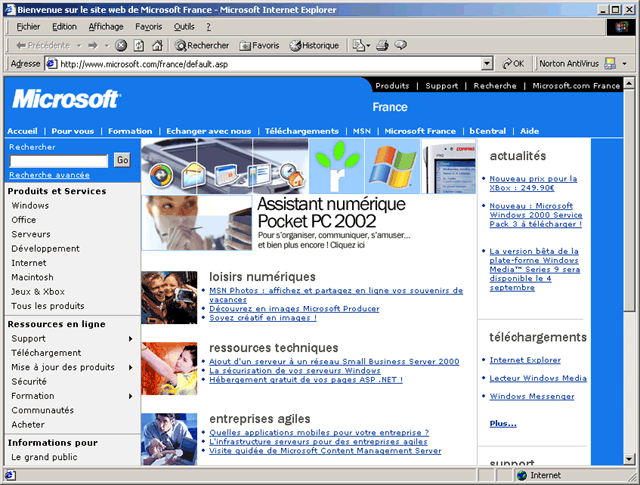
Task: Open the Norton AntiVirus dropdown arrow
Action: coord(624,64)
